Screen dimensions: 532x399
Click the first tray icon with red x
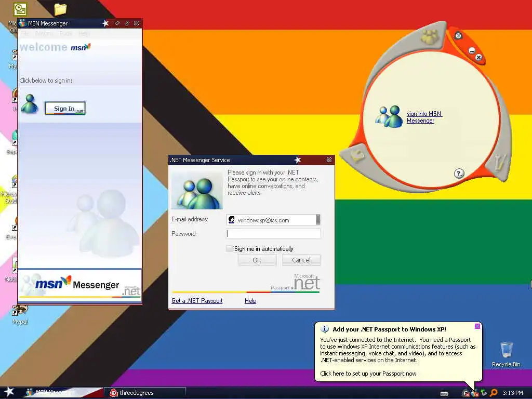(466, 393)
